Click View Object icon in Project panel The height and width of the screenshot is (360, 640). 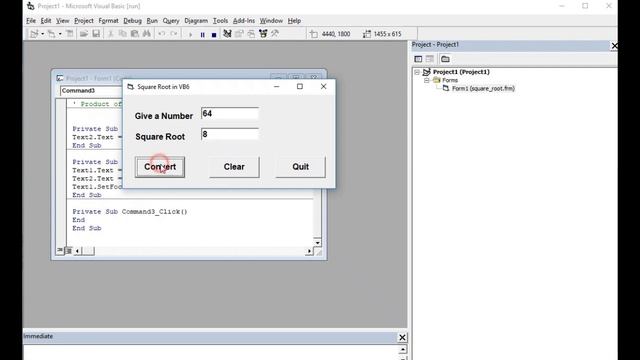(x=430, y=59)
